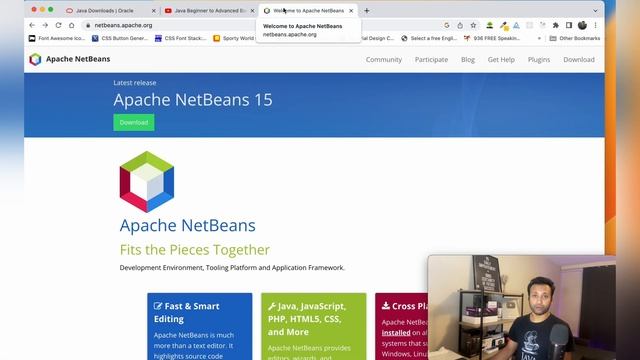Open the Sporty World bookmark
The image size is (640, 360).
(234, 38)
